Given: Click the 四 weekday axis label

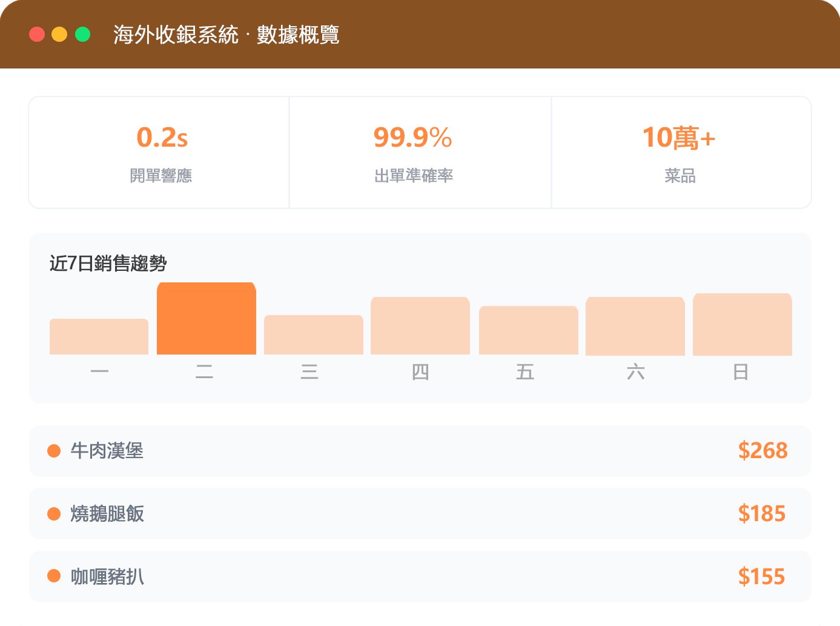Looking at the screenshot, I should point(420,371).
